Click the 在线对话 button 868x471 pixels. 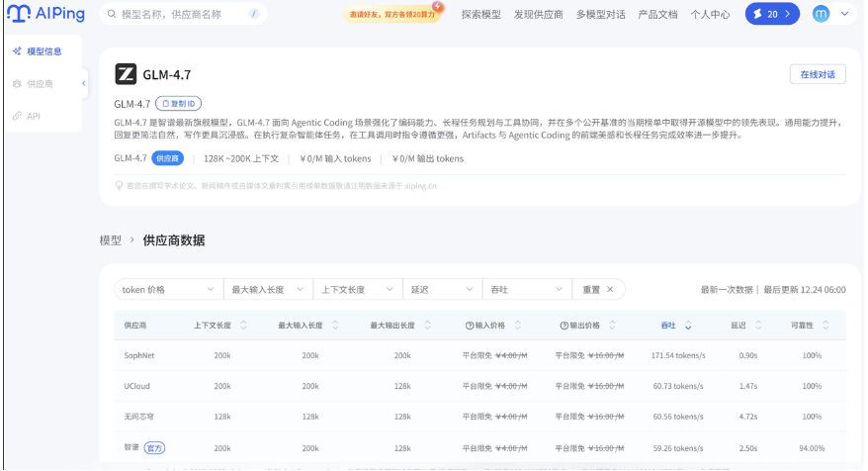[x=817, y=74]
